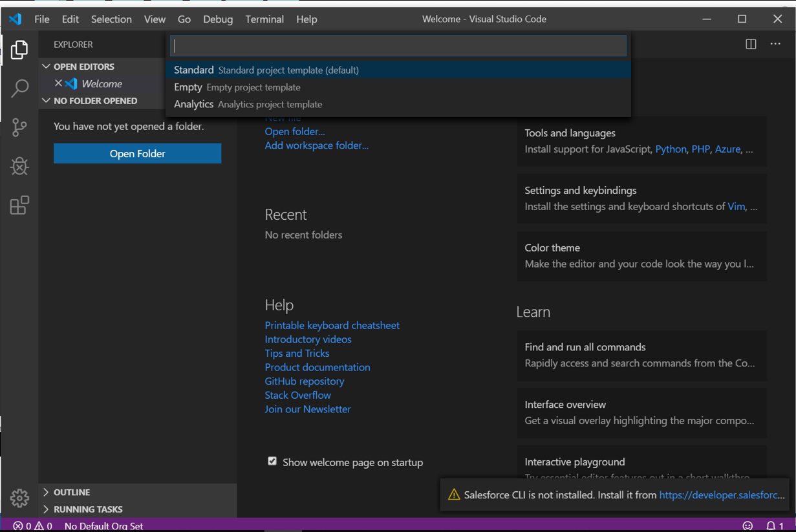This screenshot has width=796, height=532.
Task: Open the Printable keyboard cheatsheet link
Action: (x=332, y=325)
